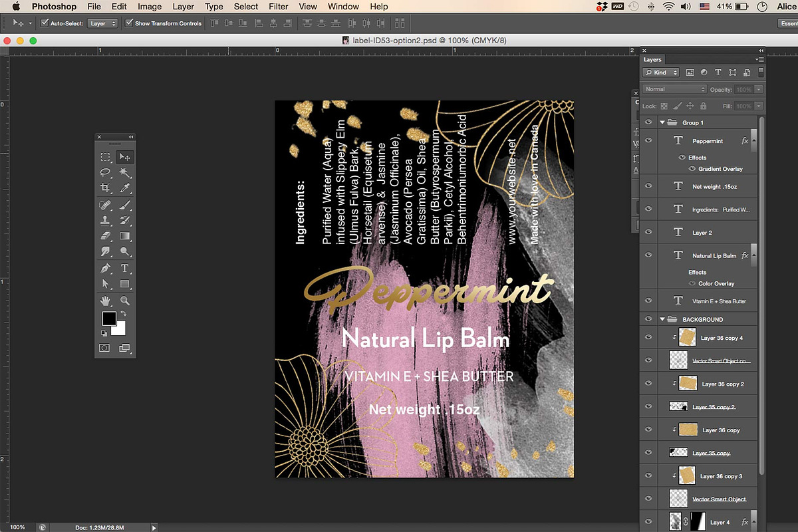Select the Horizontal Type tool
This screenshot has height=532, width=798.
point(124,269)
